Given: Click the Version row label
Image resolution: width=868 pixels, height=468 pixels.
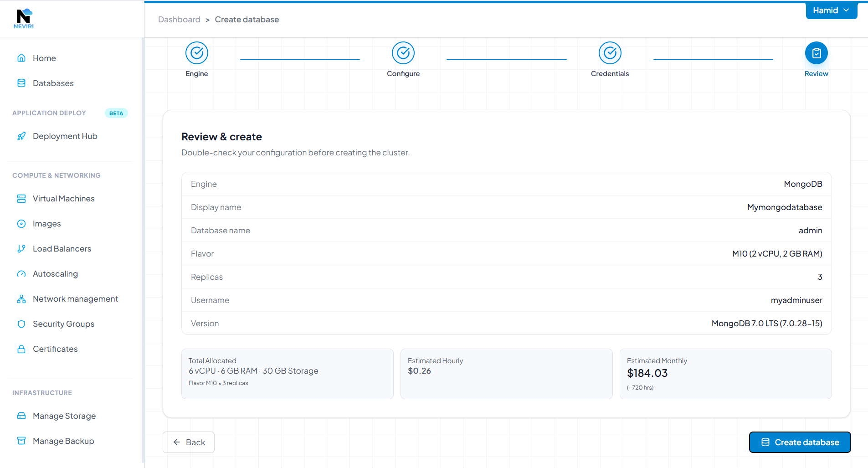Looking at the screenshot, I should click(205, 324).
